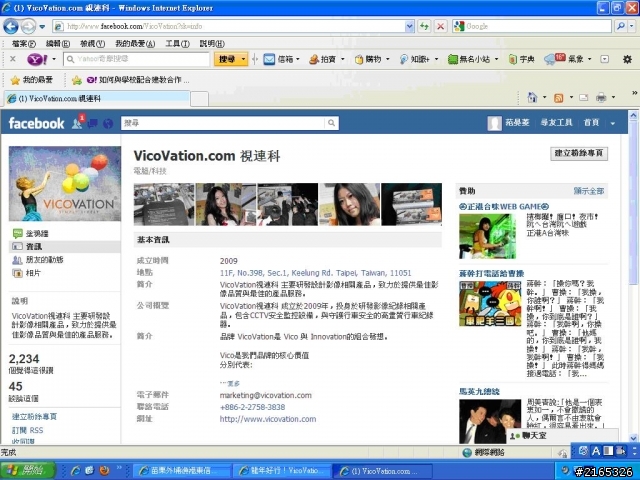Click the 建立粉絲專頁 button at top right

pos(579,153)
